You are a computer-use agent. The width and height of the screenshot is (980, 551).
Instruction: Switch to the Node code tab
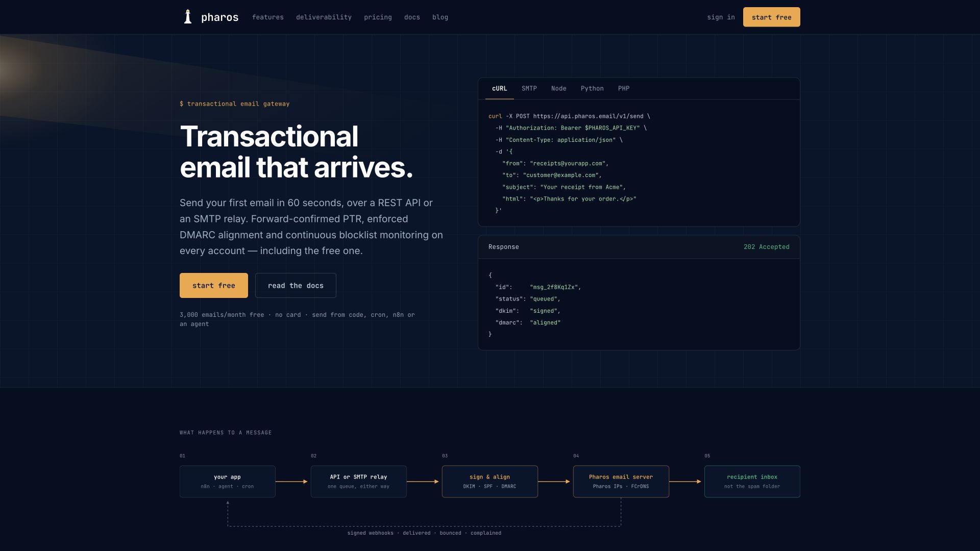click(x=558, y=89)
